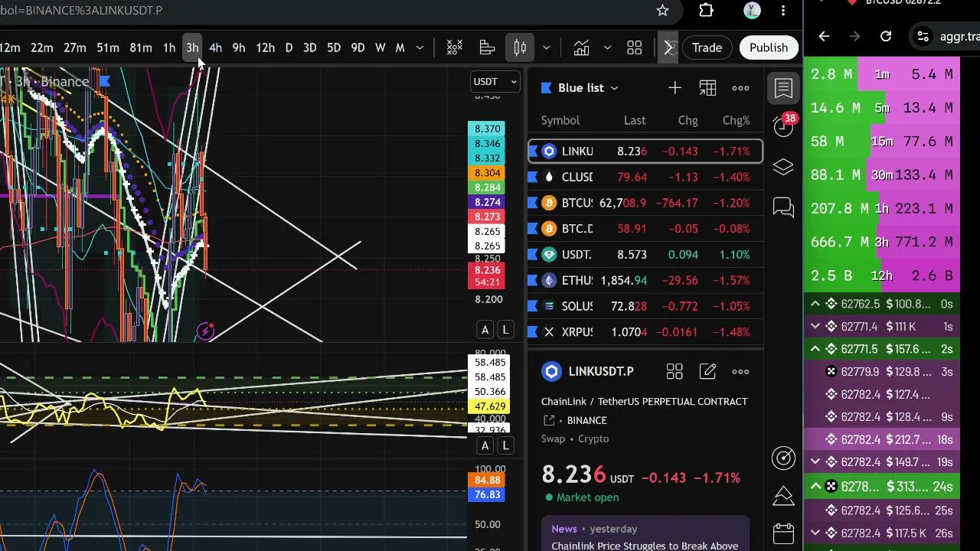Screen dimensions: 980x551
Task: Select the Candles chart type icon
Action: point(520,48)
